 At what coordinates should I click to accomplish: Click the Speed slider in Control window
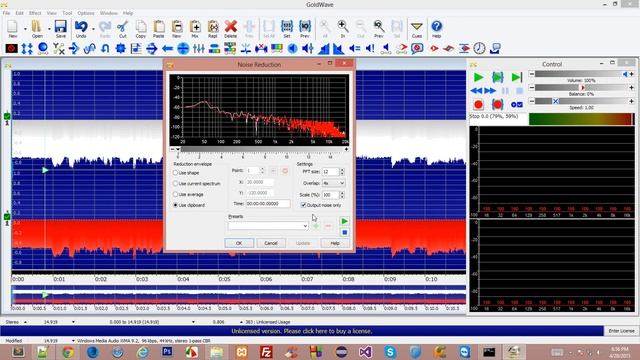[x=582, y=101]
